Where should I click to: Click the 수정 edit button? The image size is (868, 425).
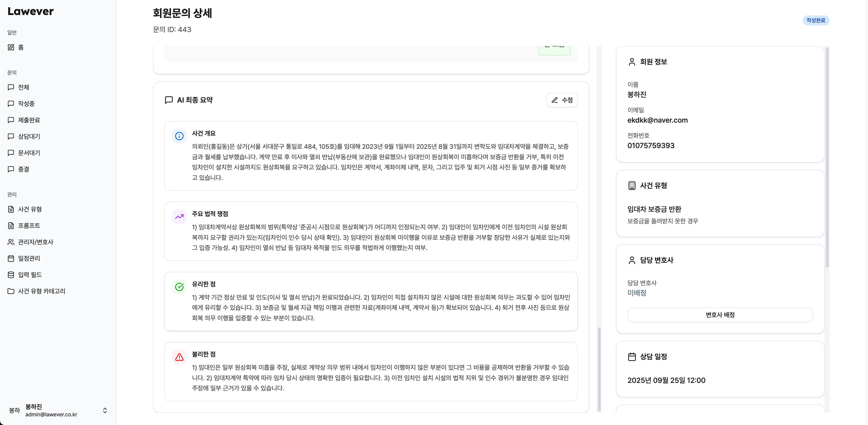(x=562, y=100)
